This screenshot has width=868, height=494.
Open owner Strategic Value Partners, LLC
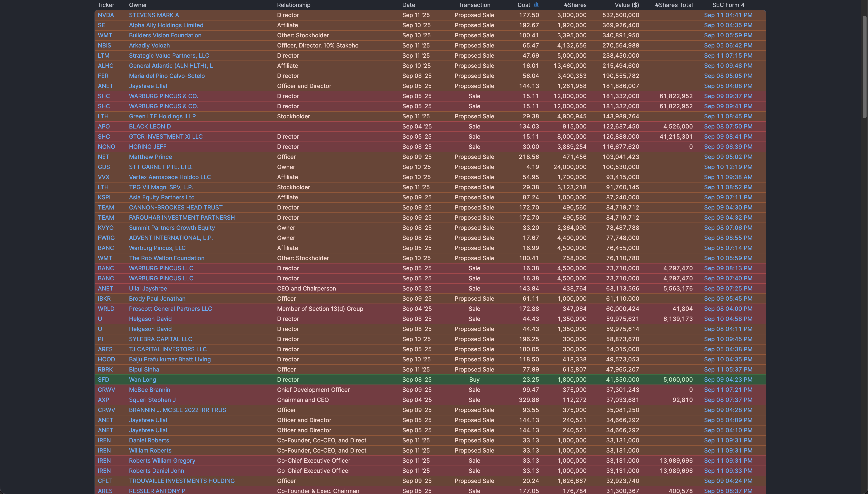pyautogui.click(x=169, y=56)
